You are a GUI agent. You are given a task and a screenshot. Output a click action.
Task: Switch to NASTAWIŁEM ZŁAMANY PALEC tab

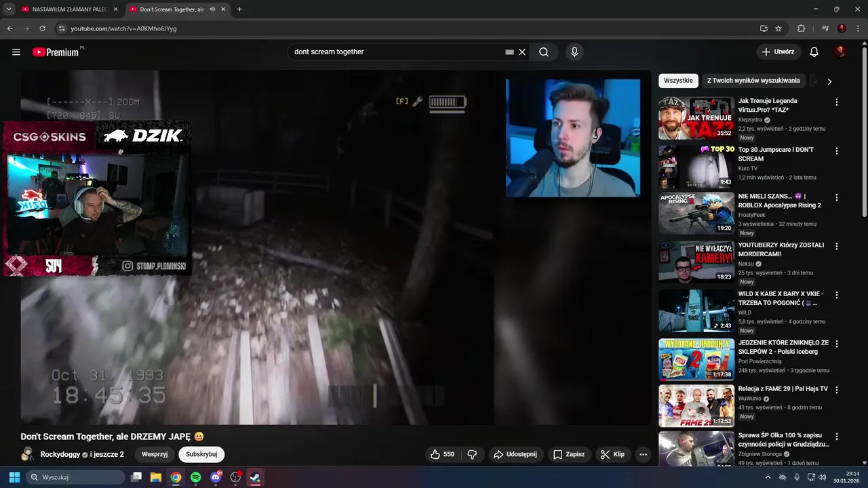pyautogui.click(x=71, y=9)
